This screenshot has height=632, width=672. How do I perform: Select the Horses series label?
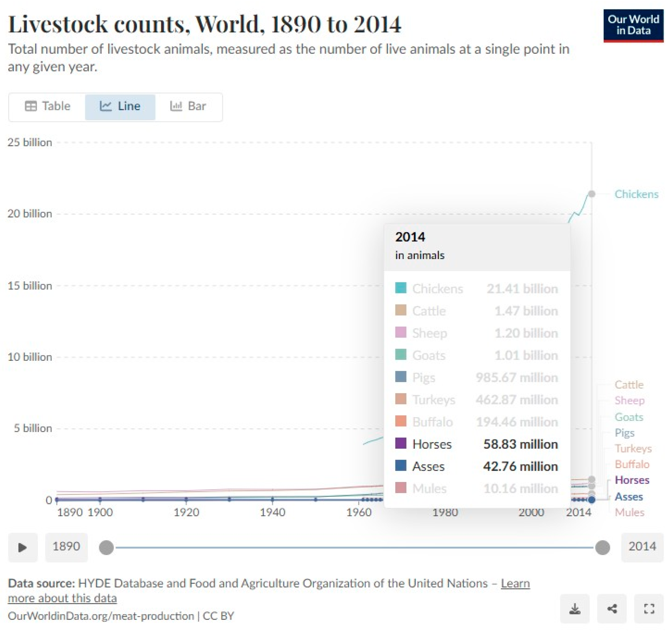click(x=632, y=480)
